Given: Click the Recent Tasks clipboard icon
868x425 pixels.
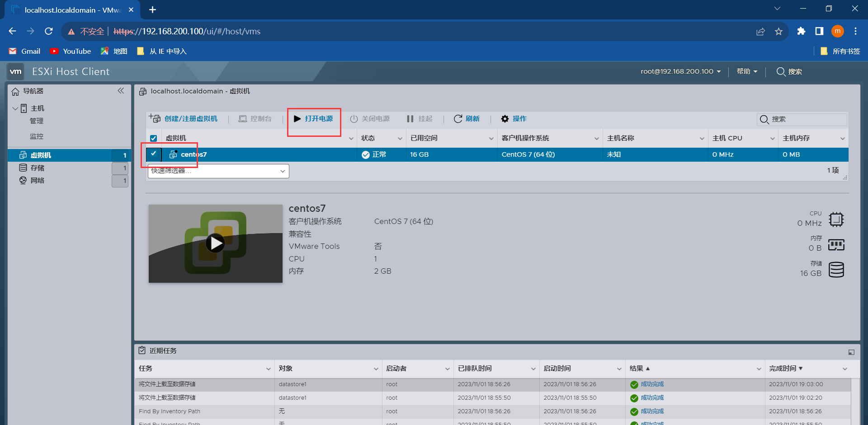Looking at the screenshot, I should click(142, 350).
